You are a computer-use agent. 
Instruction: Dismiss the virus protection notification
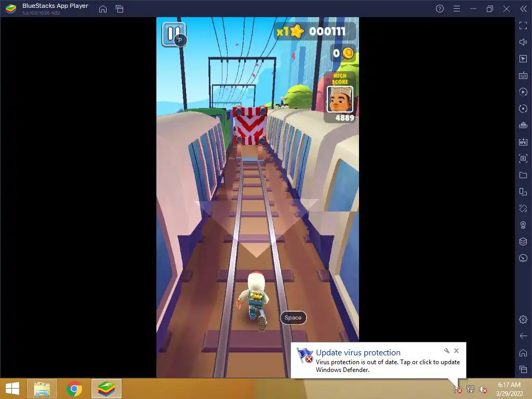[456, 351]
